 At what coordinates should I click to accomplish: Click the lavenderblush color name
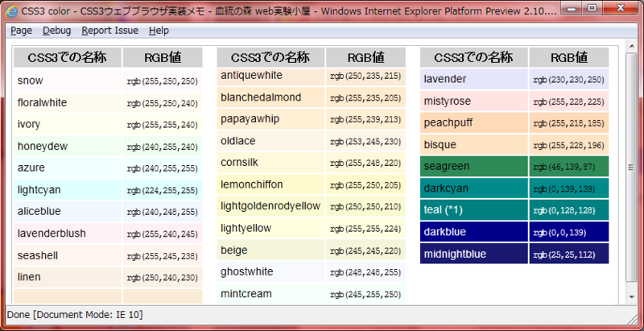(52, 234)
